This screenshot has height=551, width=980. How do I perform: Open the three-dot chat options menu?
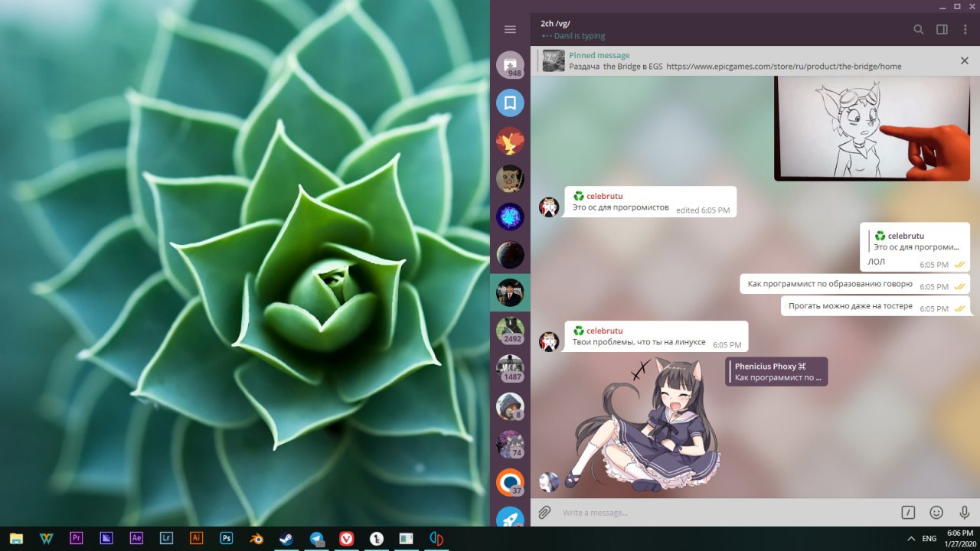click(965, 30)
